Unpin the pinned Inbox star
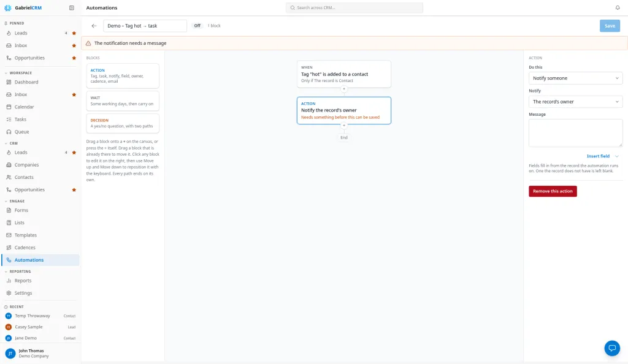628x364 pixels. [x=74, y=45]
